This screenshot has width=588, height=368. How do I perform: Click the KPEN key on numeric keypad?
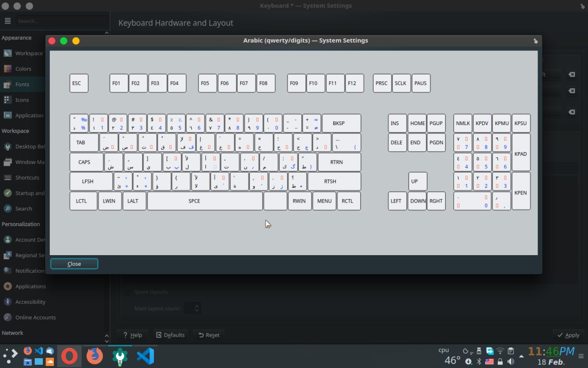pyautogui.click(x=521, y=191)
